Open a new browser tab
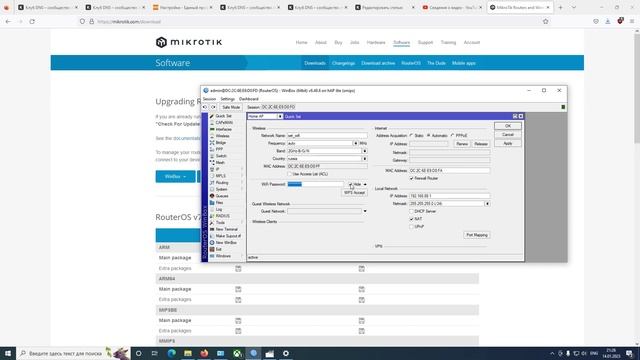The image size is (640, 360). pos(560,7)
